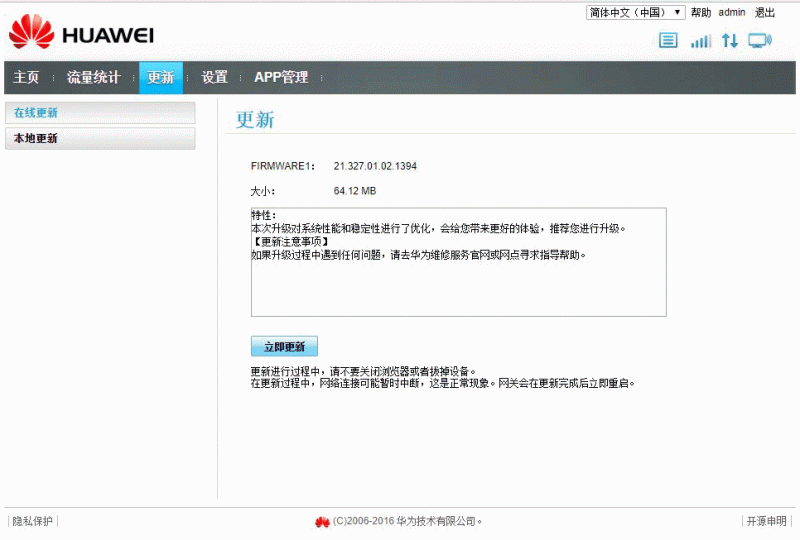The height and width of the screenshot is (540, 800).
Task: Select 在线更新 in the sidebar
Action: tap(100, 113)
